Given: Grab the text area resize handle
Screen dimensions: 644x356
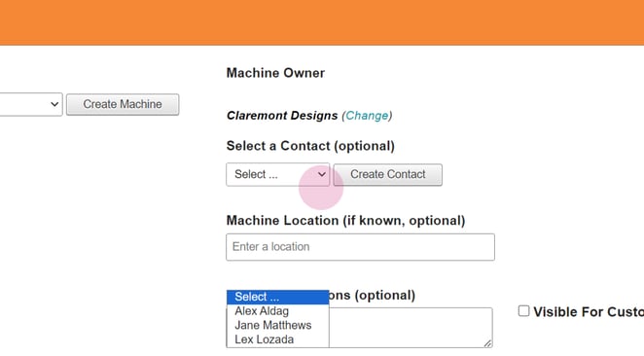Looking at the screenshot, I should click(x=487, y=343).
